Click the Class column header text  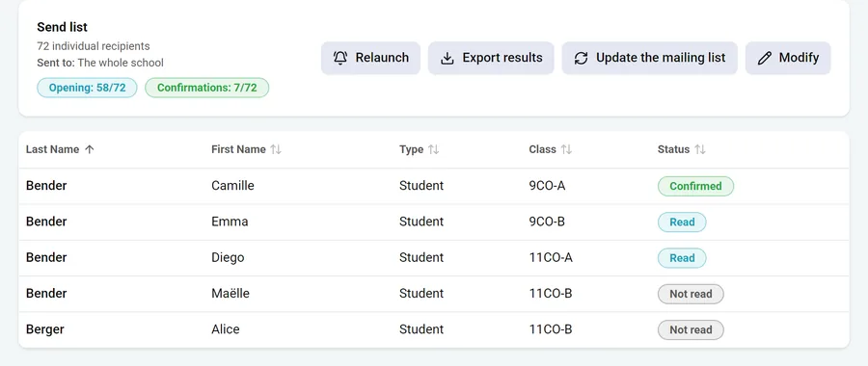pyautogui.click(x=542, y=149)
